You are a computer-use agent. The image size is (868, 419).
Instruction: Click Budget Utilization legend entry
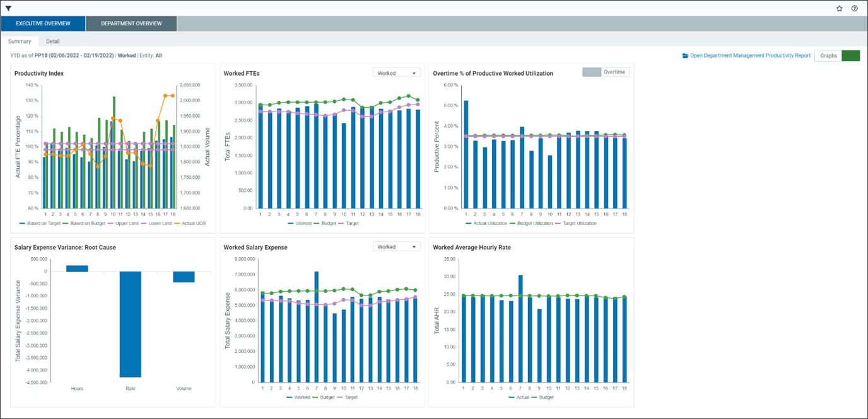coord(534,223)
